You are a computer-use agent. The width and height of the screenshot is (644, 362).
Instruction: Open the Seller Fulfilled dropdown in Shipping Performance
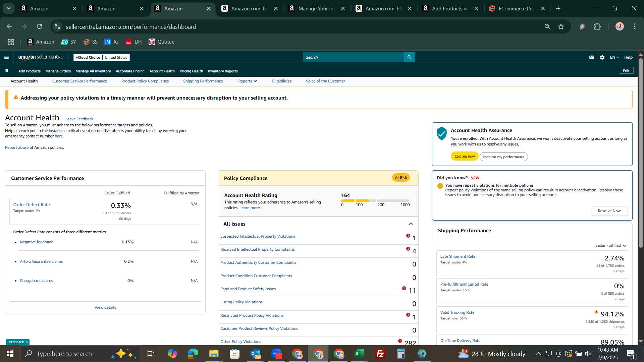pyautogui.click(x=610, y=245)
